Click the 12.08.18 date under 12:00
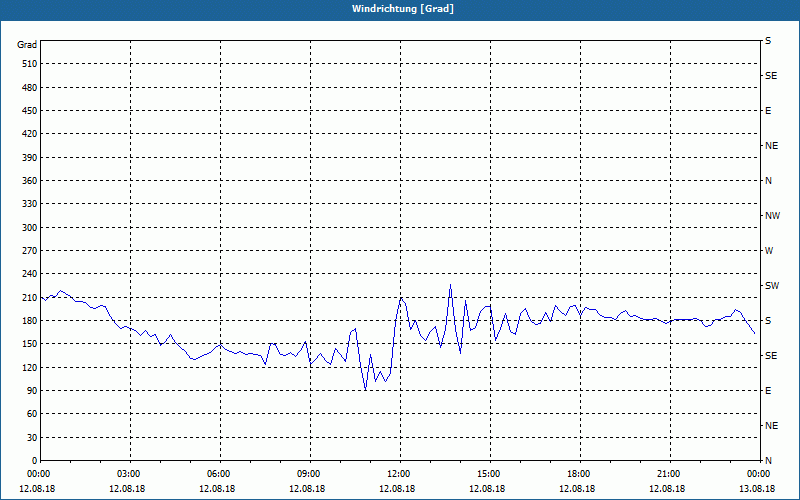The height and width of the screenshot is (500, 800). (397, 489)
